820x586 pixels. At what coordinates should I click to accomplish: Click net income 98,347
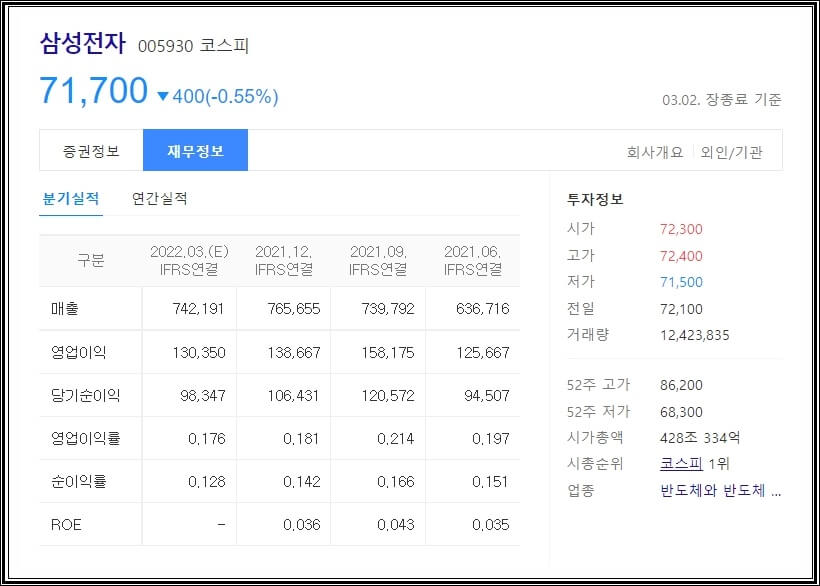point(202,395)
